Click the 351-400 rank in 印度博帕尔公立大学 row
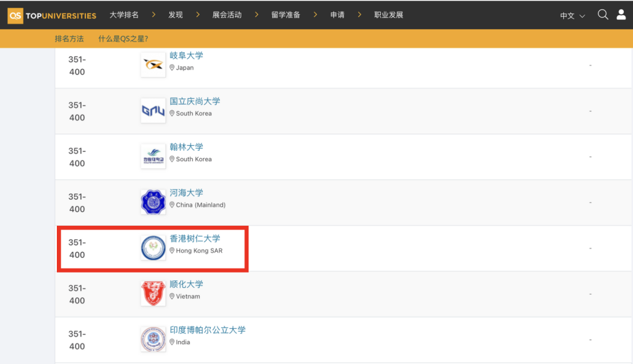Screen dimensions: 633x364 (x=77, y=340)
